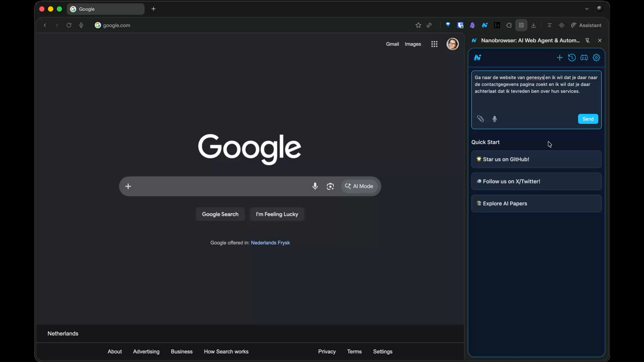Switch Google language to Nederlands

(263, 243)
